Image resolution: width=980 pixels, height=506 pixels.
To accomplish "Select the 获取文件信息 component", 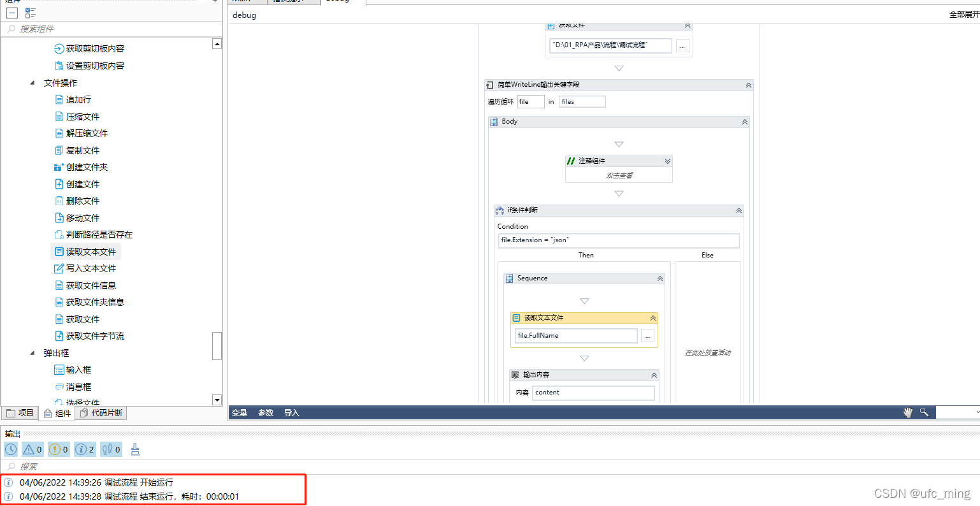I will [x=85, y=286].
